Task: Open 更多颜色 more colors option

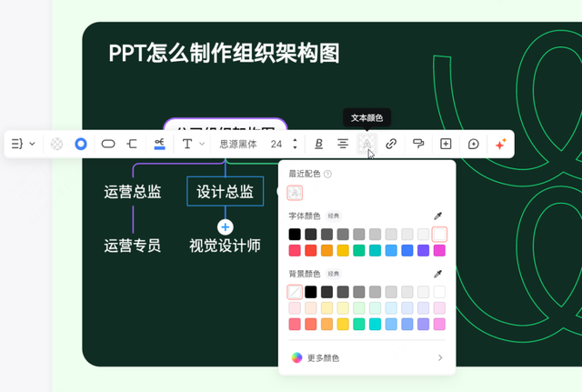Action: tap(366, 357)
